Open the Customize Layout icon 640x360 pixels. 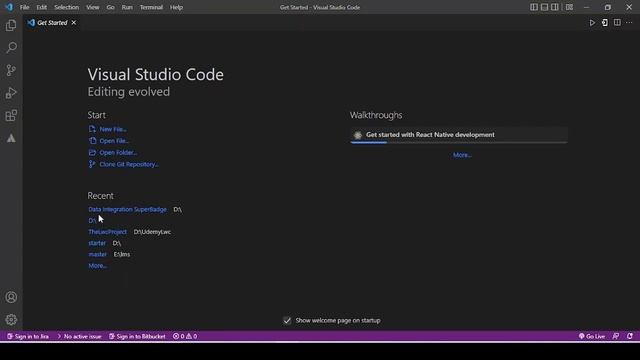569,7
